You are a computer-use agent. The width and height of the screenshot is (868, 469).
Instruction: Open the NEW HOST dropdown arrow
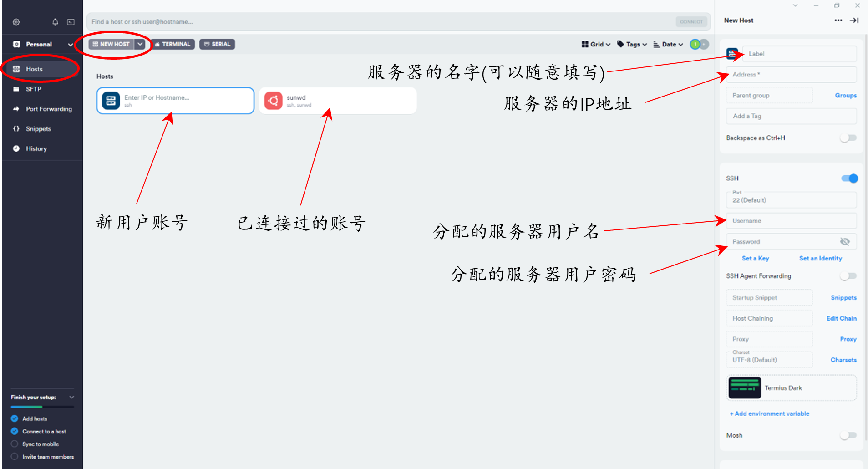coord(140,44)
